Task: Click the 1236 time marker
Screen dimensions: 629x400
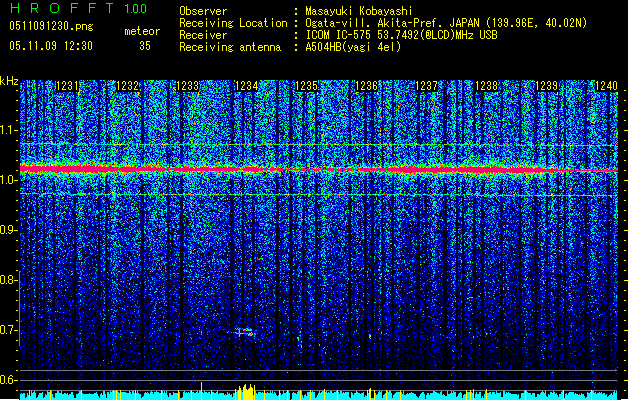Action: [367, 86]
